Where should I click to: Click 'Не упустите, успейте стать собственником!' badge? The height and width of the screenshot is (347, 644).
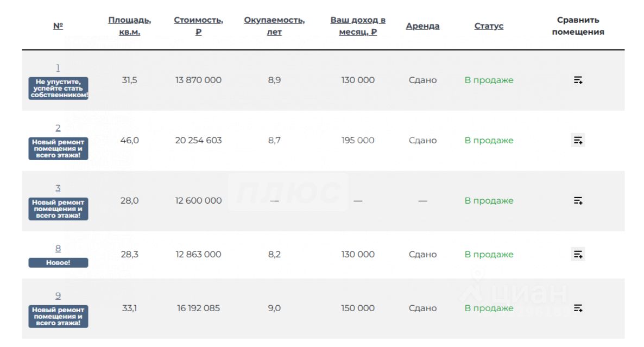58,89
